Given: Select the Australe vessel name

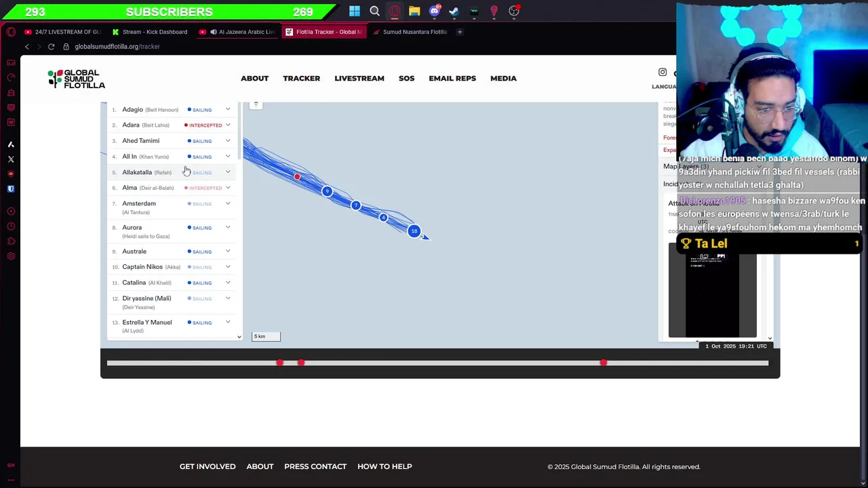Looking at the screenshot, I should (x=134, y=251).
